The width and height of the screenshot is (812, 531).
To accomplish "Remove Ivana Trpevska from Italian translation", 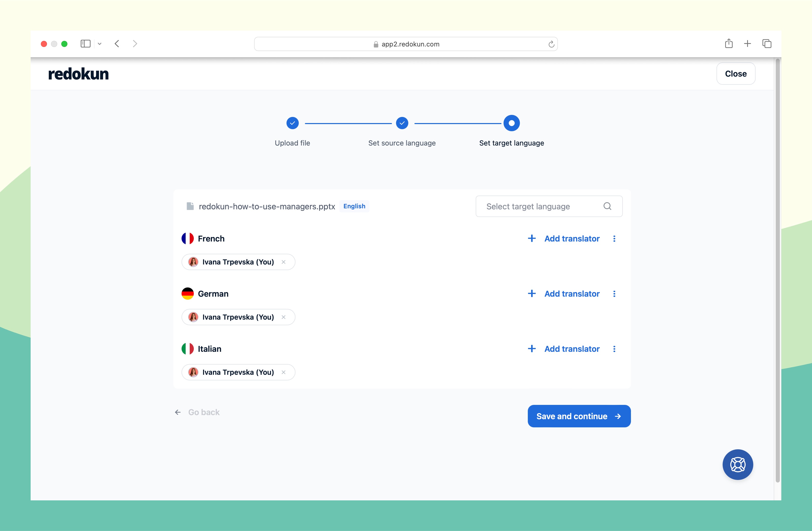I will pyautogui.click(x=284, y=372).
